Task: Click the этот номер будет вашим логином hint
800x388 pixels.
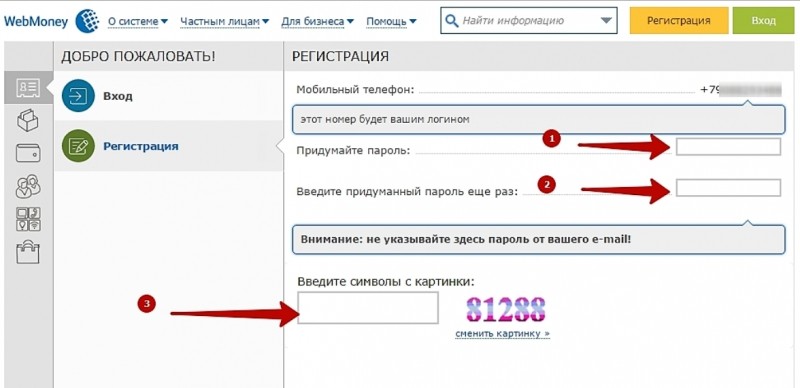Action: pos(538,120)
